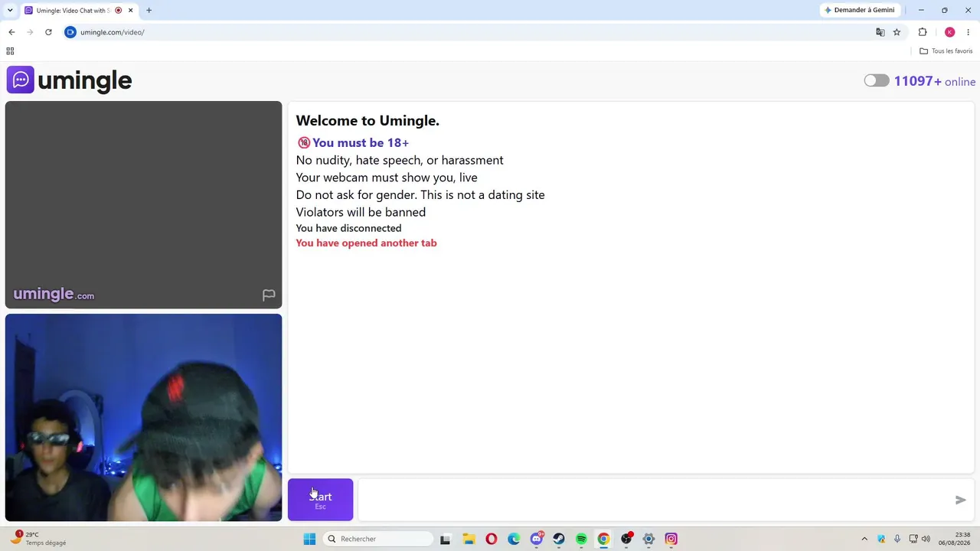Click the "You must be 18+" rule
980x551 pixels.
pos(353,143)
